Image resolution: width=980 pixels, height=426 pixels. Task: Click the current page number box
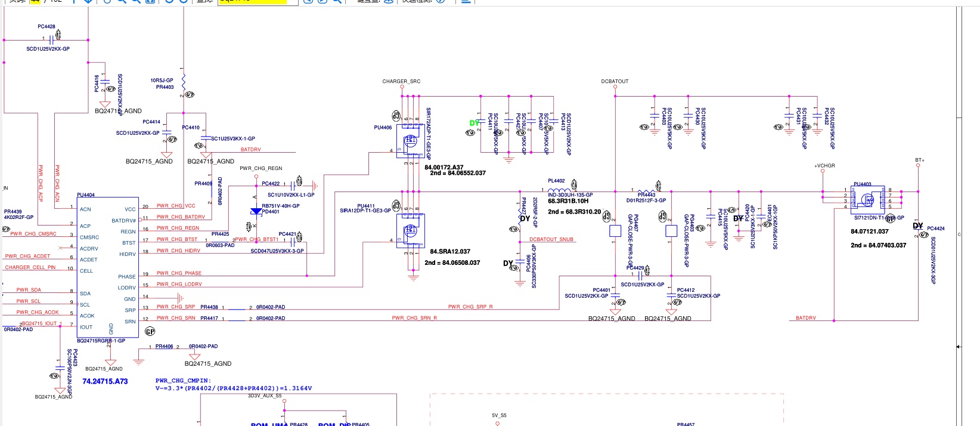tap(35, 2)
